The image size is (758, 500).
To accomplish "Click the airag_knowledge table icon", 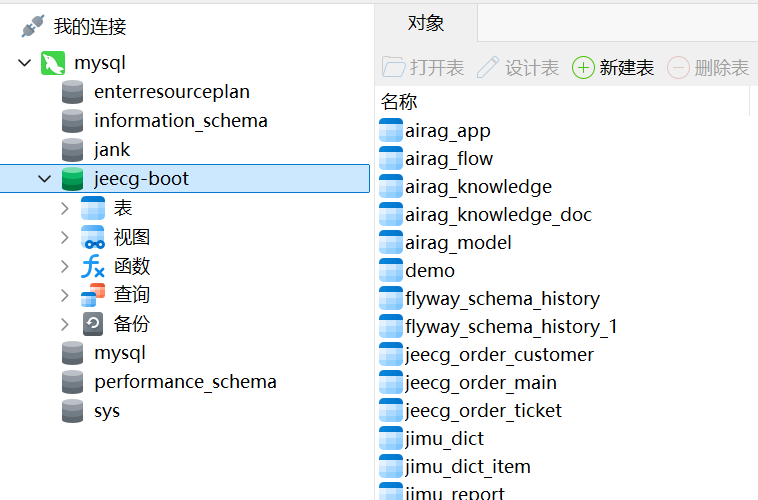I will click(391, 186).
